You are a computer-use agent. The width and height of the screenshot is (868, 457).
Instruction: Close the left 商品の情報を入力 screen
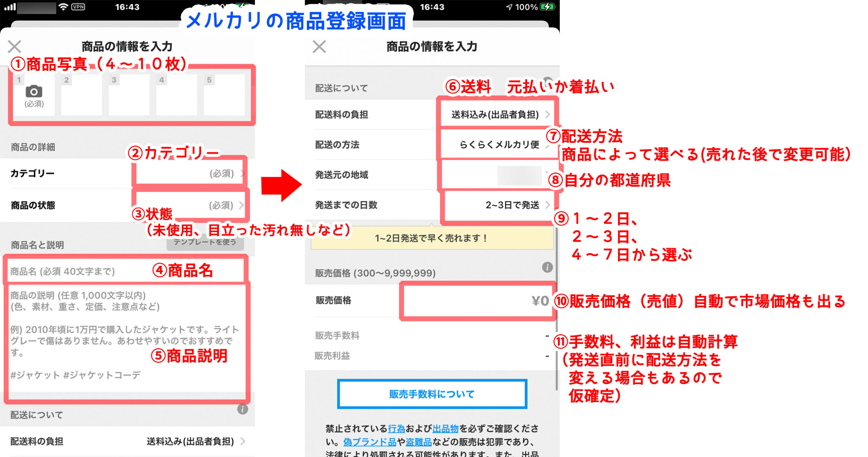[x=15, y=47]
